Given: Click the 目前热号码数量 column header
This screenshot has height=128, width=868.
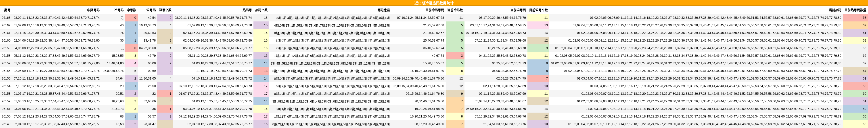Looking at the screenshot, I should click(x=855, y=10).
